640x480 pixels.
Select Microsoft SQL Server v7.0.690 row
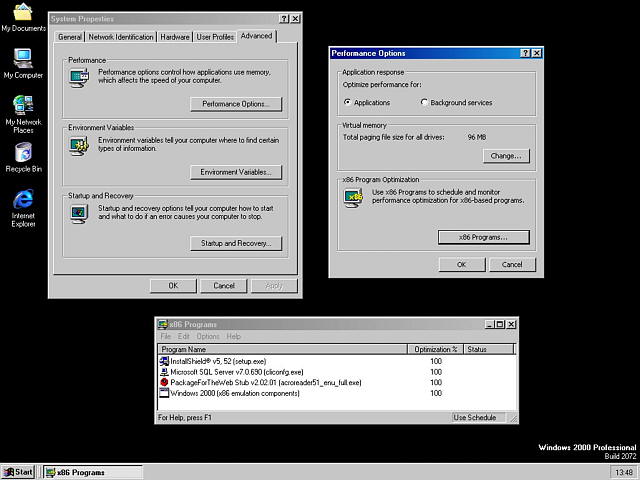337,372
